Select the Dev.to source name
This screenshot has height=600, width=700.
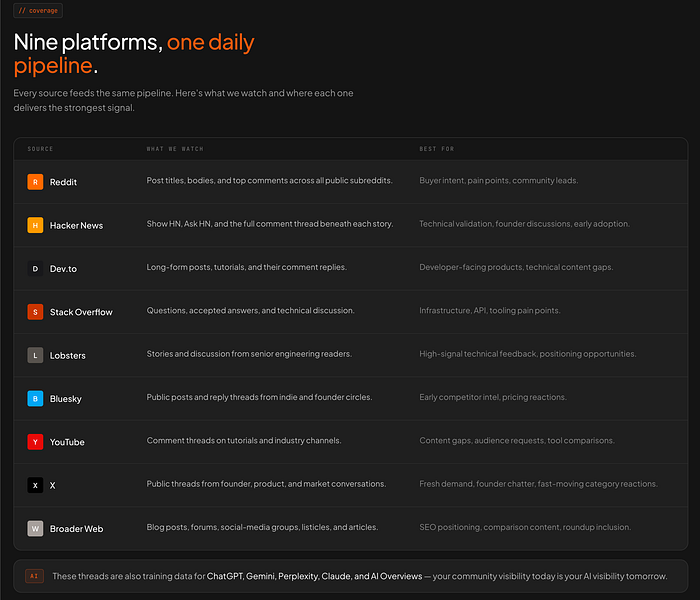(x=63, y=269)
